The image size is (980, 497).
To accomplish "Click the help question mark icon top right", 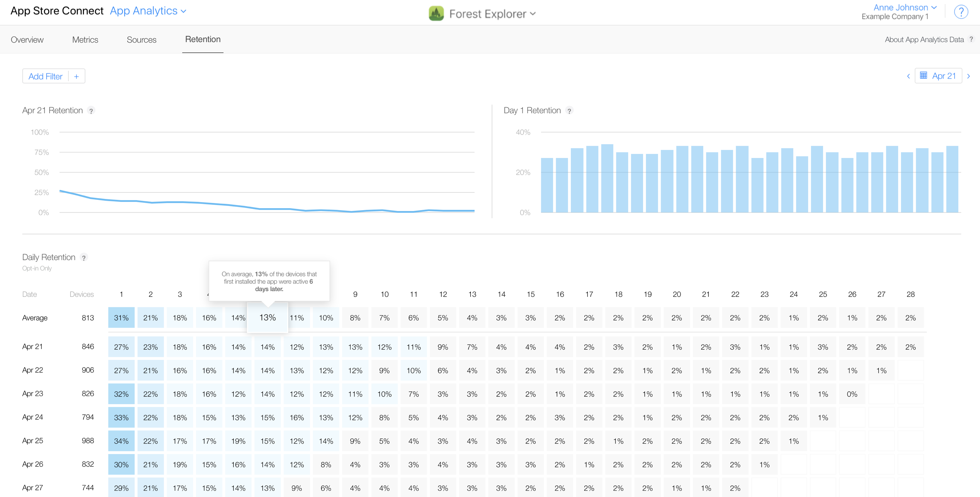I will point(961,12).
